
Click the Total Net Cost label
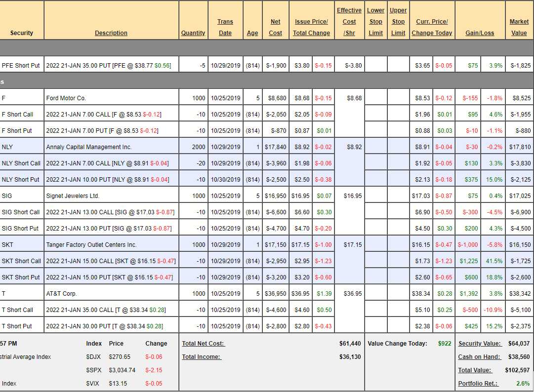(203, 344)
